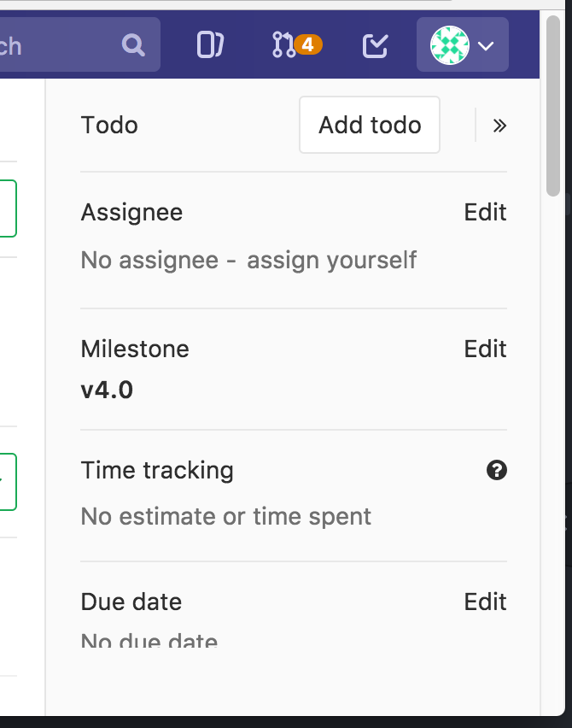Click the assign yourself link
This screenshot has height=728, width=572.
(332, 260)
